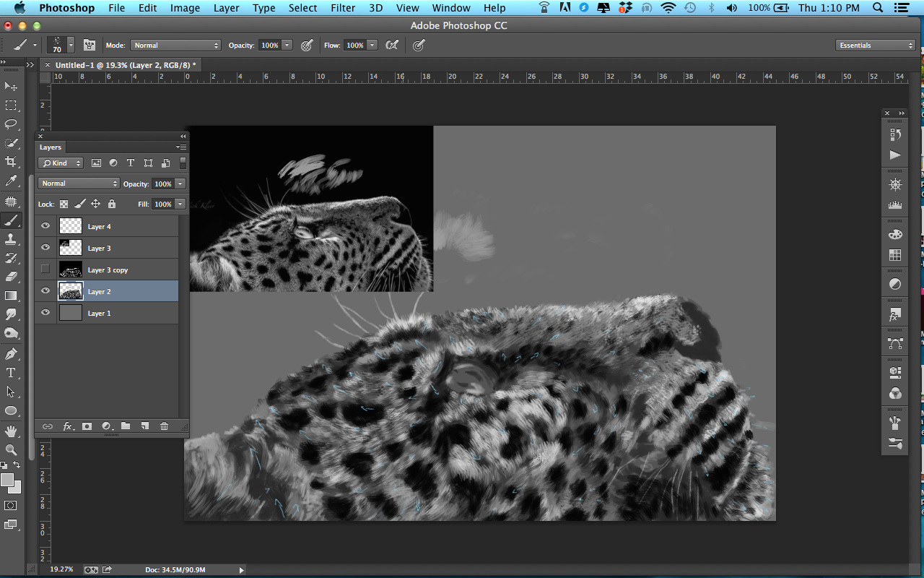Open the Layer menu
The width and height of the screenshot is (924, 578).
[x=226, y=8]
